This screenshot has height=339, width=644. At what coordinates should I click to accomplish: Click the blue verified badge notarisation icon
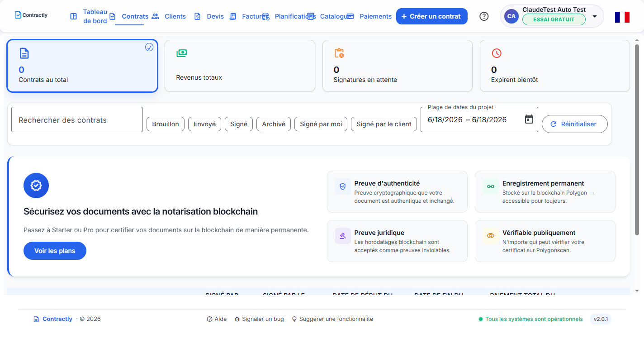click(x=36, y=186)
